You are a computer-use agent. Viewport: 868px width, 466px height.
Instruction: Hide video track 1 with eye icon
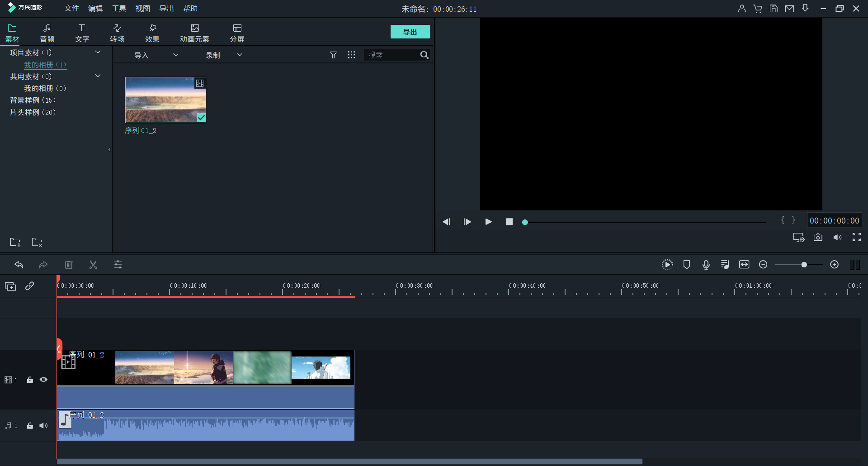click(x=43, y=380)
